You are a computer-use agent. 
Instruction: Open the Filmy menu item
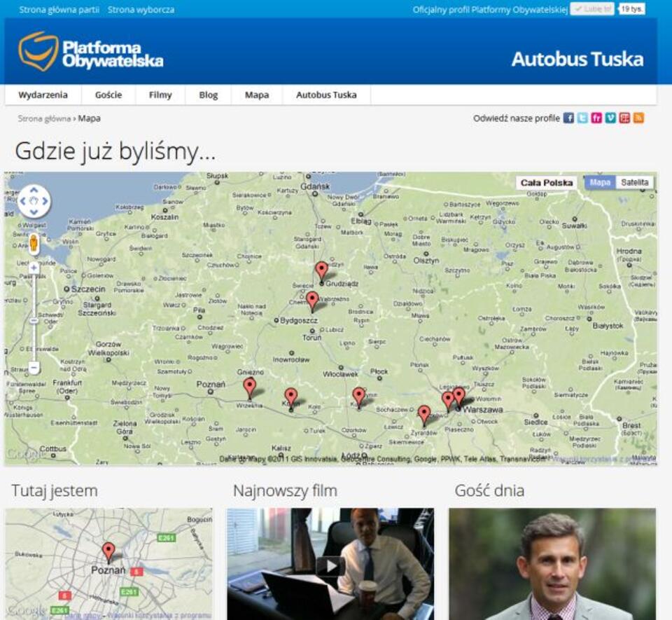(160, 95)
